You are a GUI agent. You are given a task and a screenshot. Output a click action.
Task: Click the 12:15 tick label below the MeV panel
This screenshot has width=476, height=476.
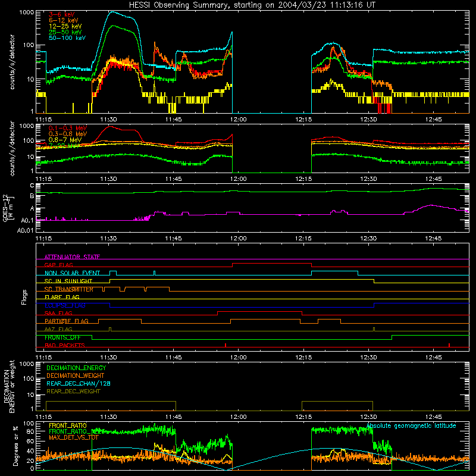(x=303, y=179)
